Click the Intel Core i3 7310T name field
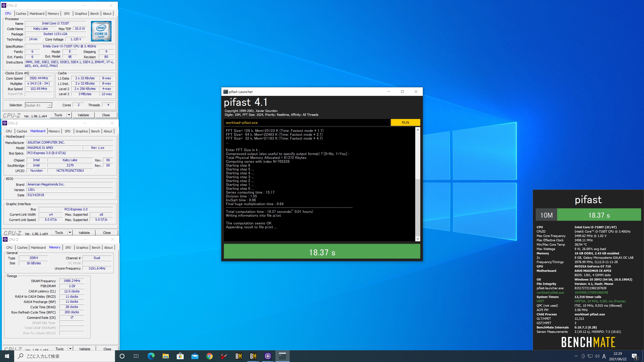 click(x=56, y=23)
